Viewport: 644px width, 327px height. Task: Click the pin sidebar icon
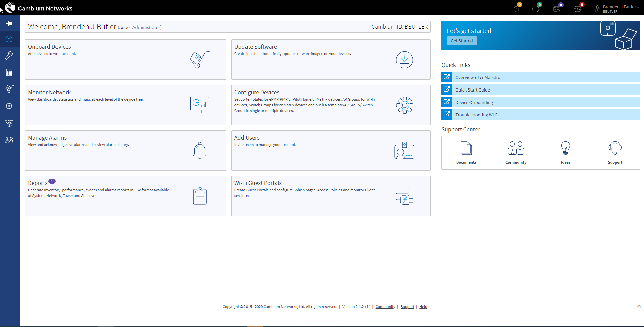click(x=9, y=23)
